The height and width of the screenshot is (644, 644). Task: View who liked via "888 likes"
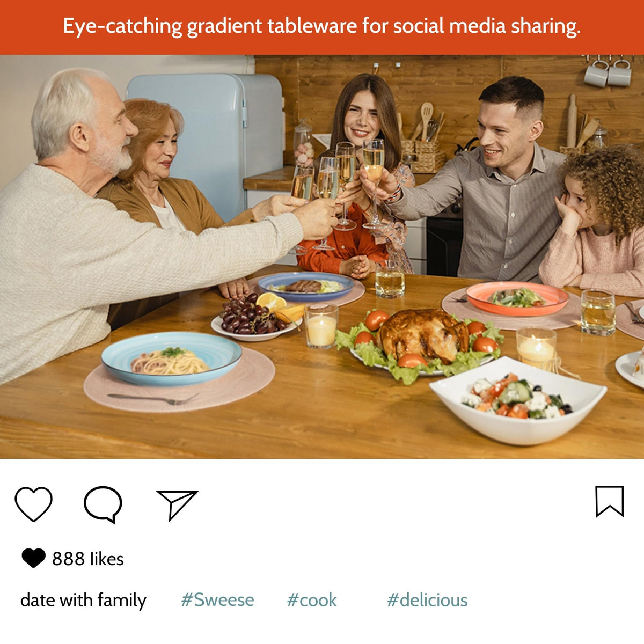pyautogui.click(x=87, y=559)
